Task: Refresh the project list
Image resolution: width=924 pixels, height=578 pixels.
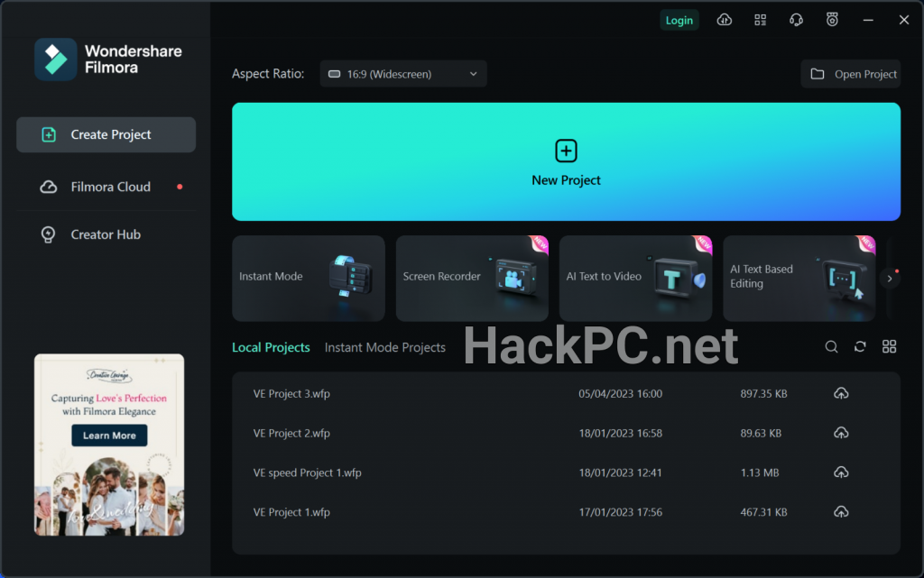Action: (x=860, y=347)
